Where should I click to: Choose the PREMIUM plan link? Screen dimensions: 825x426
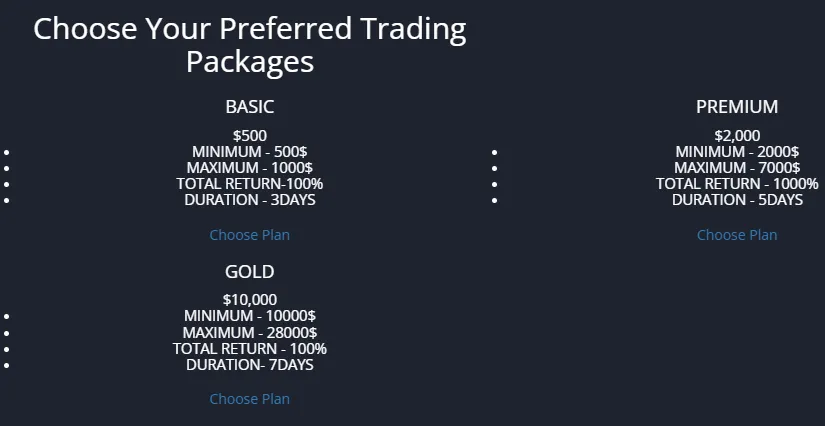point(737,235)
